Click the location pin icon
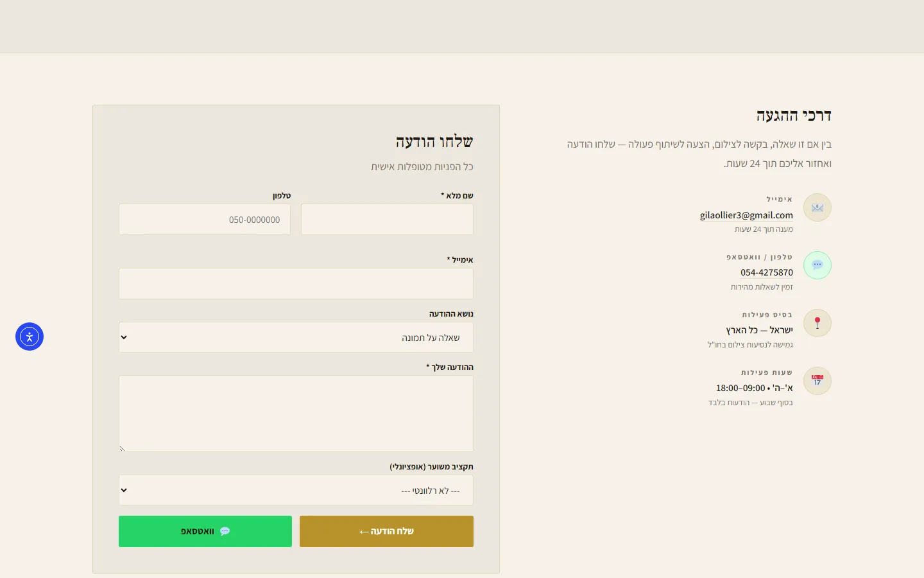 click(817, 323)
